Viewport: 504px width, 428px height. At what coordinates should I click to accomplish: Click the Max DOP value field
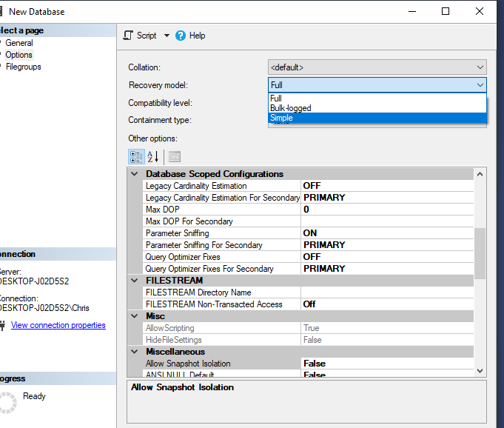click(386, 210)
